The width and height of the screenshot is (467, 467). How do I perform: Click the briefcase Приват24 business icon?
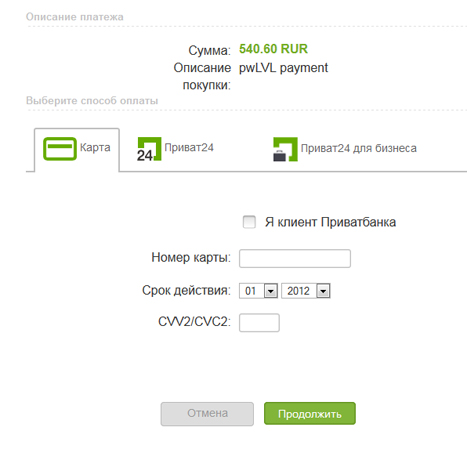285,149
